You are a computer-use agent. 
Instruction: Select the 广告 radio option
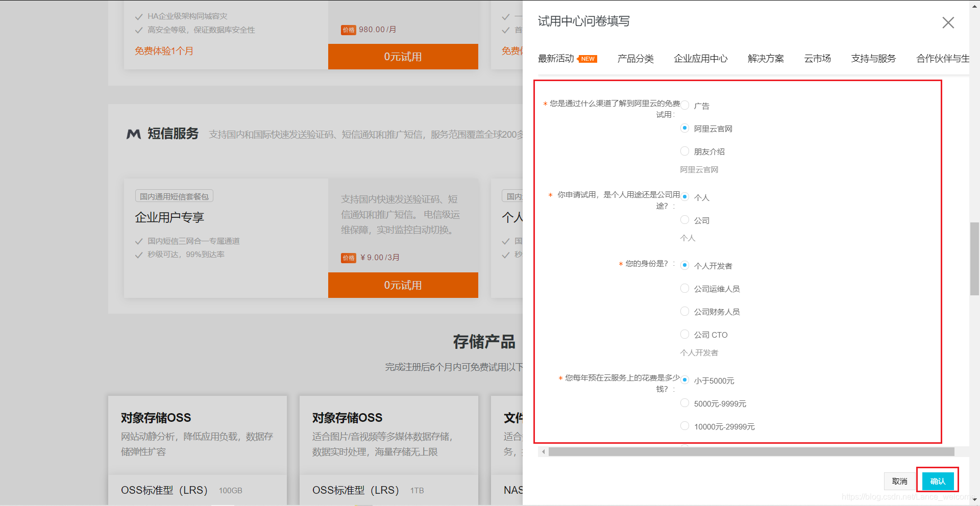point(685,105)
